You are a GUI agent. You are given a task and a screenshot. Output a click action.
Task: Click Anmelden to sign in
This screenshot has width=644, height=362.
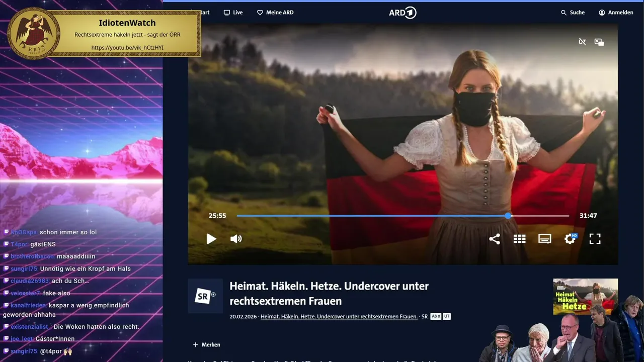coord(616,13)
